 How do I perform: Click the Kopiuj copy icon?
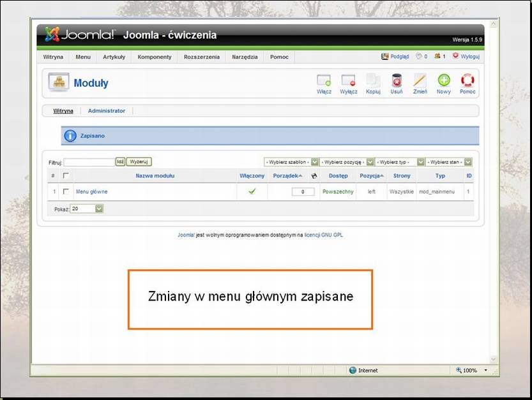[373, 81]
